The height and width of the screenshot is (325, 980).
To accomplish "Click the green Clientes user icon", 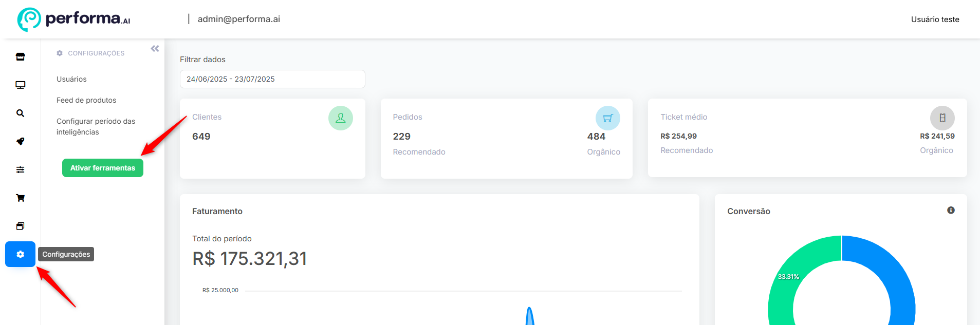I will 340,118.
